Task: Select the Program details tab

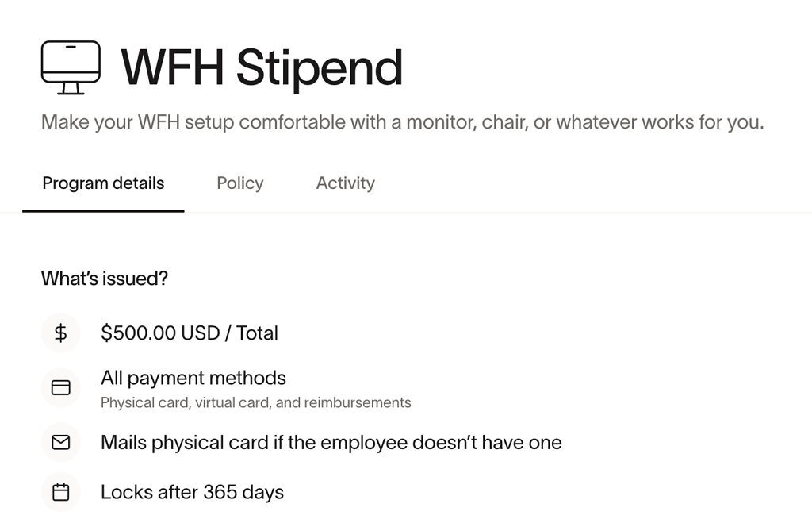Action: click(103, 183)
